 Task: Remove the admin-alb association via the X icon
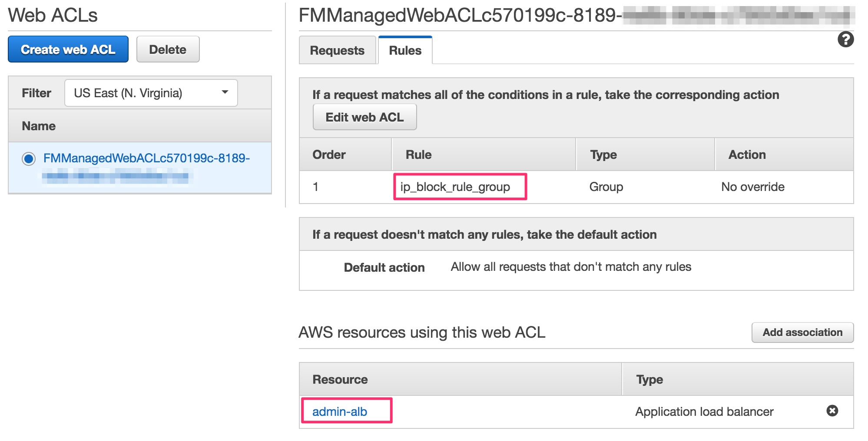pyautogui.click(x=832, y=411)
